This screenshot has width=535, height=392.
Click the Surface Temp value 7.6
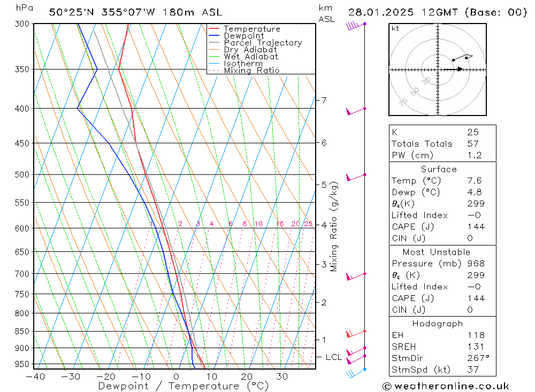pyautogui.click(x=475, y=180)
